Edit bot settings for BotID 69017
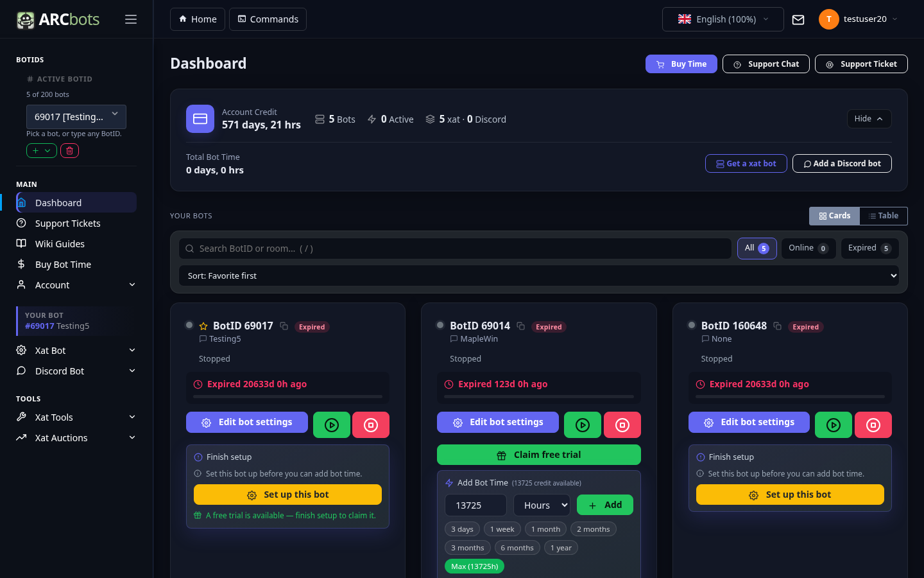Screen dimensions: 924x578 tap(247, 423)
